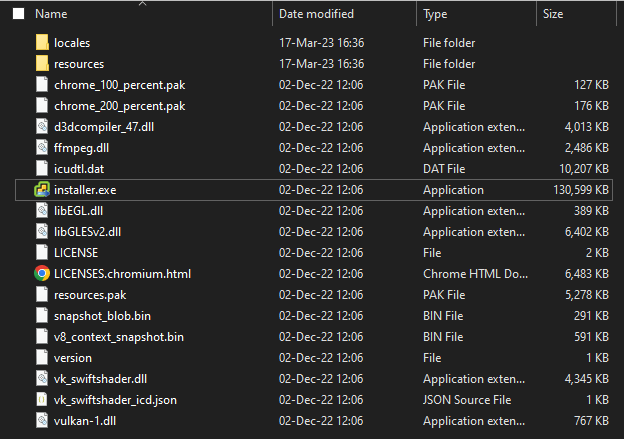The height and width of the screenshot is (439, 624).
Task: Select the version file name
Action: [73, 358]
